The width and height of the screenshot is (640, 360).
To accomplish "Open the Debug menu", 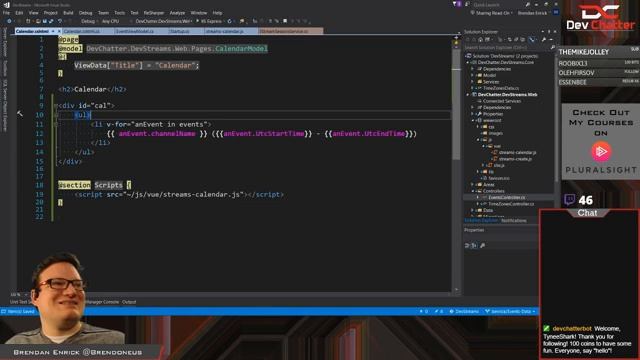I will (85, 13).
